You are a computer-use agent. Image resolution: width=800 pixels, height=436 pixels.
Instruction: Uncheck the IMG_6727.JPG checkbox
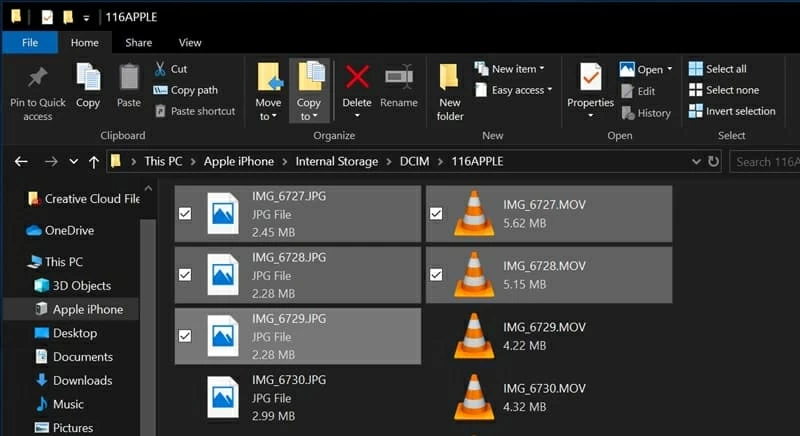point(185,213)
